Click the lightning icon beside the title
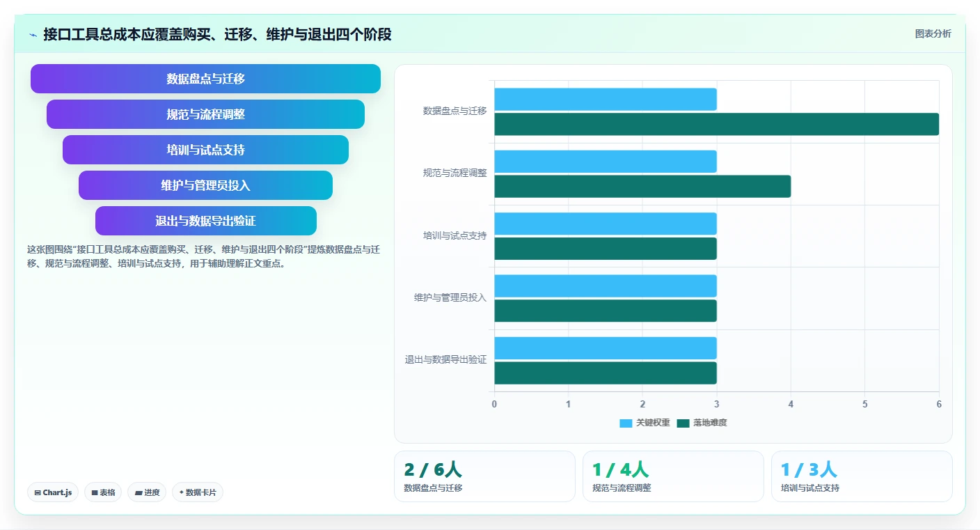Viewport: 980px width, 530px height. pos(33,35)
